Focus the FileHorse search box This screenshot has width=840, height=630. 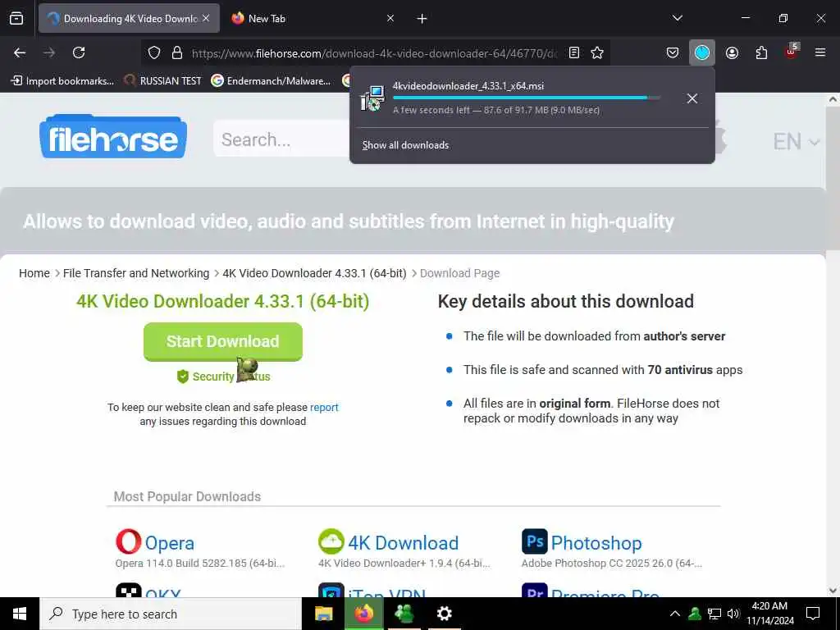coord(281,139)
